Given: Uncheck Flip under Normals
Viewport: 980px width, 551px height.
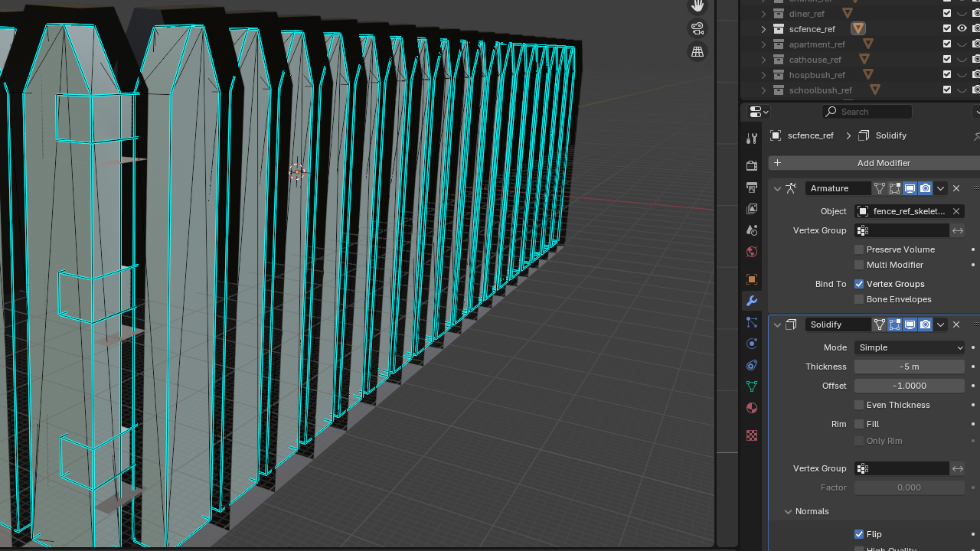Looking at the screenshot, I should [859, 534].
